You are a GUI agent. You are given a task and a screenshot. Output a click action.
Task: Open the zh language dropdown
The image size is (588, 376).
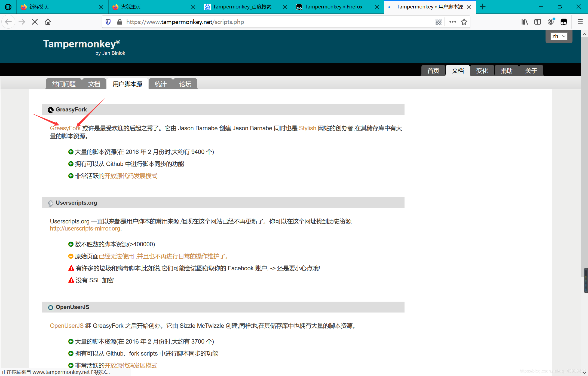(559, 36)
